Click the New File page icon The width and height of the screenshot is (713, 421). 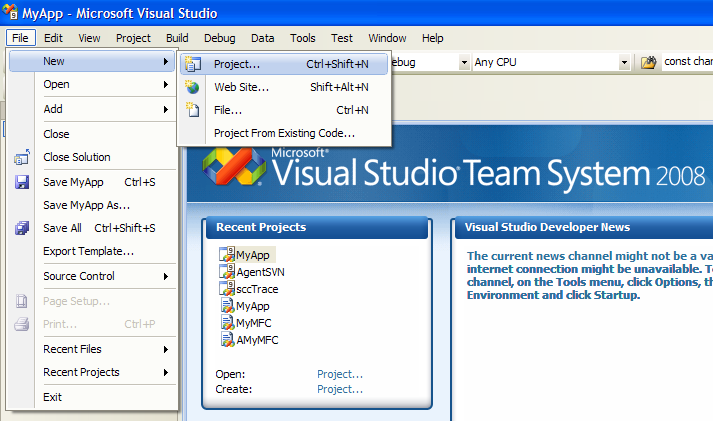(x=193, y=110)
